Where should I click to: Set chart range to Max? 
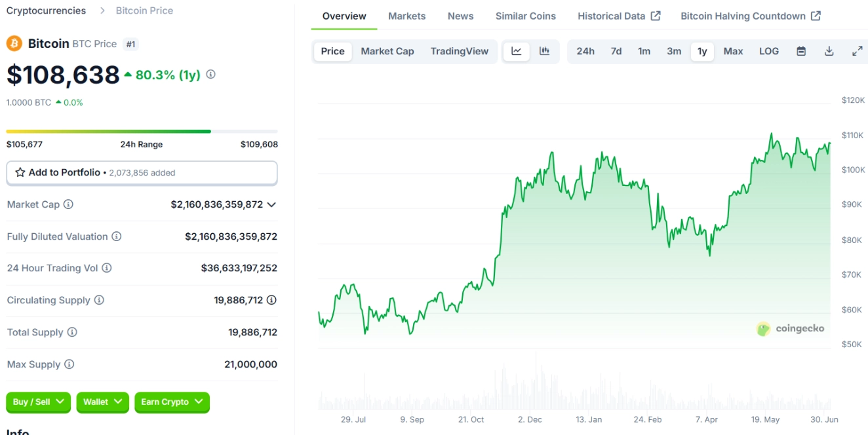tap(733, 51)
